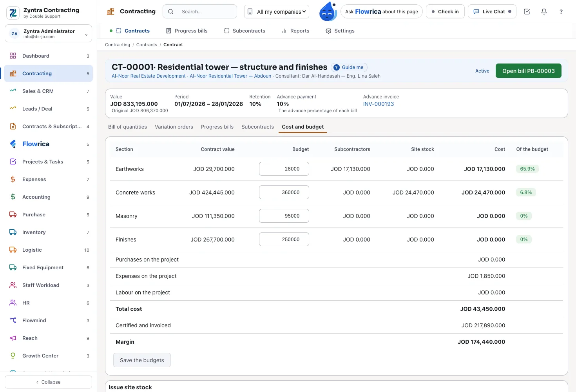Open notifications bell icon

tap(544, 12)
